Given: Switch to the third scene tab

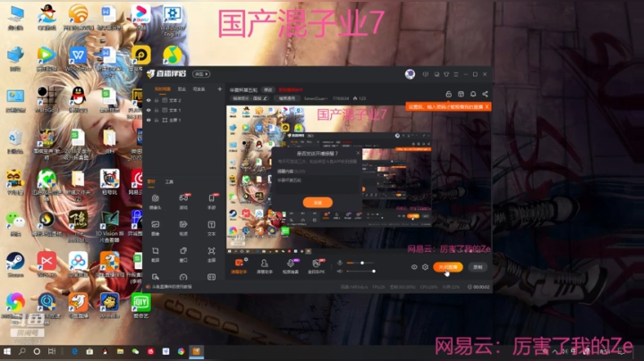Looking at the screenshot, I should tap(199, 89).
